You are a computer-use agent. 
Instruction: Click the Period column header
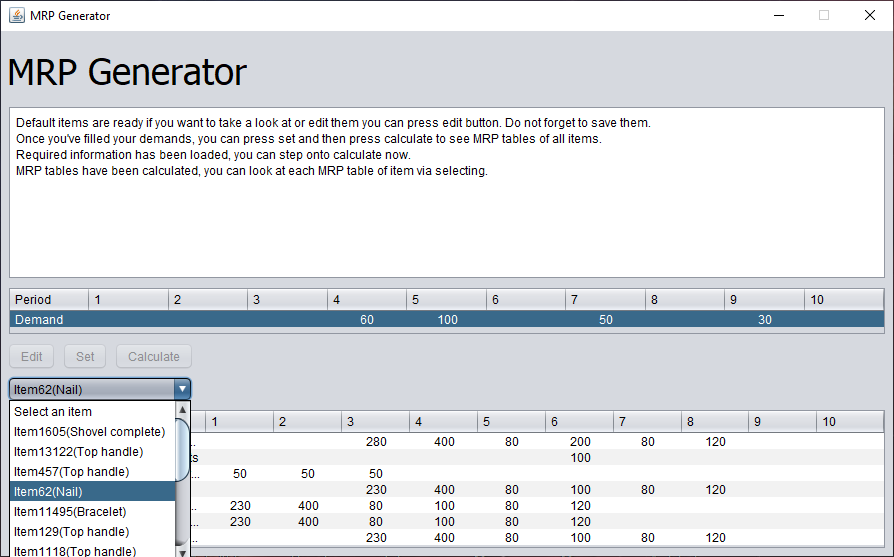point(49,299)
